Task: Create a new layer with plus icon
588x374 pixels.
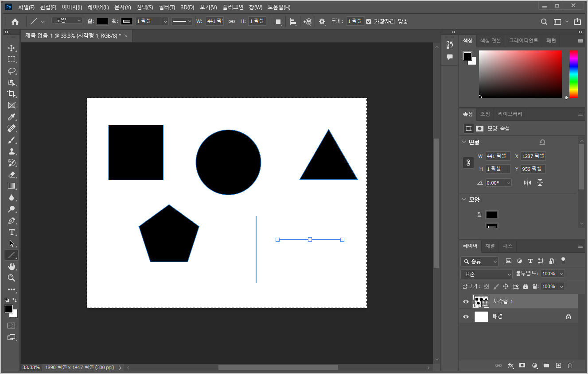Action: [x=558, y=366]
